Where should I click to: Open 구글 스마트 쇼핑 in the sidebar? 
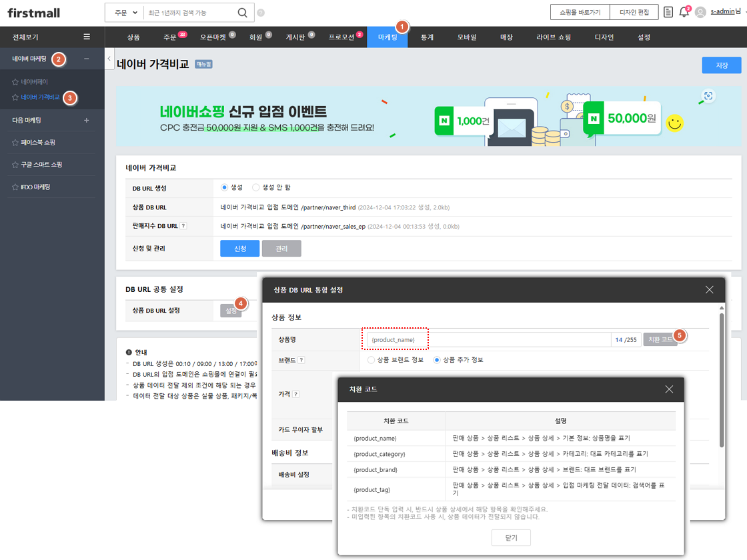[x=41, y=165]
